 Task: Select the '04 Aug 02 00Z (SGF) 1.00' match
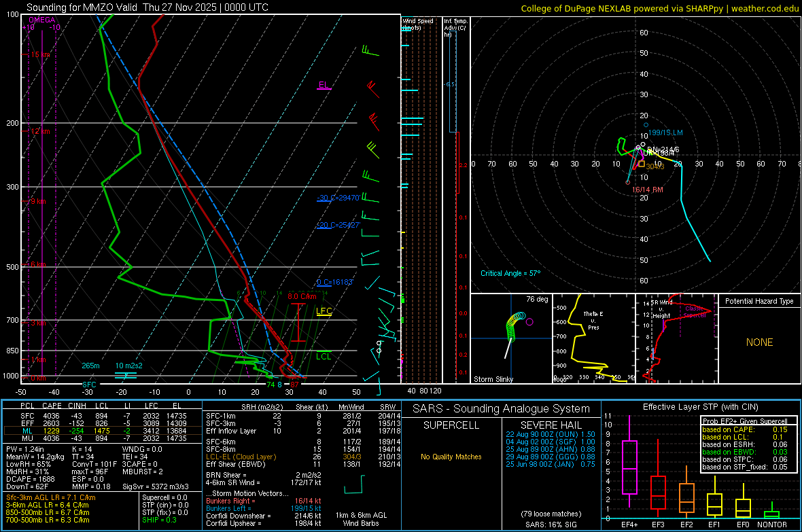click(551, 442)
